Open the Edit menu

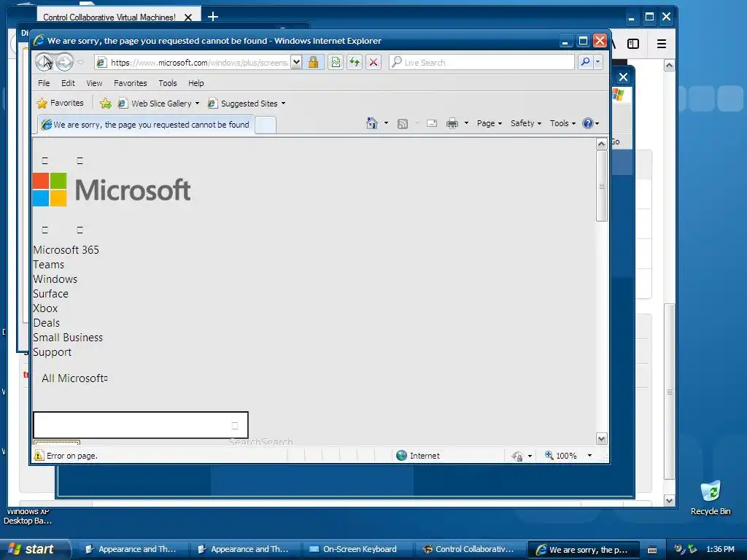pos(68,83)
